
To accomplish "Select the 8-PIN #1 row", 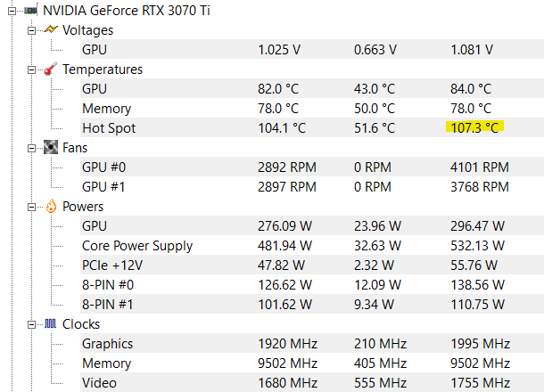I will [x=312, y=305].
